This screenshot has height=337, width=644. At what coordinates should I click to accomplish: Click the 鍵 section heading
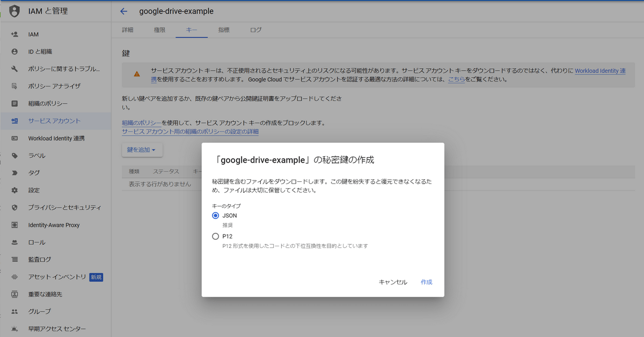click(x=126, y=53)
